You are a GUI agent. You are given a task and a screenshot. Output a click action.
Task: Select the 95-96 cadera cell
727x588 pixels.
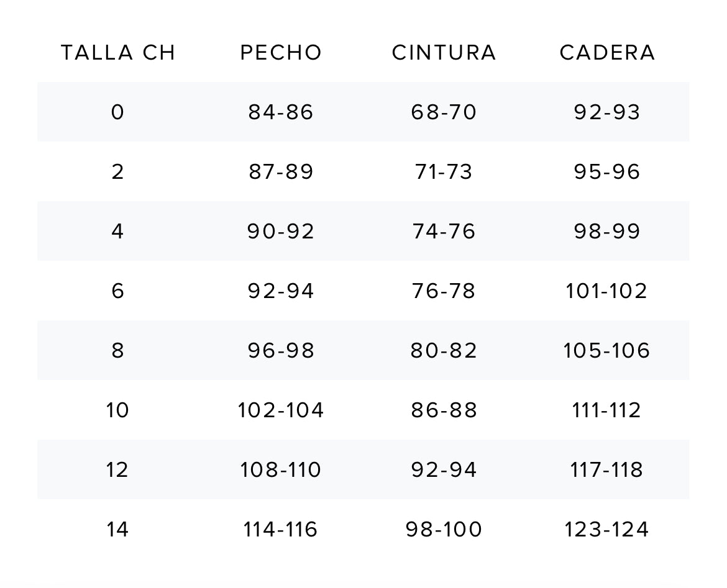(607, 172)
